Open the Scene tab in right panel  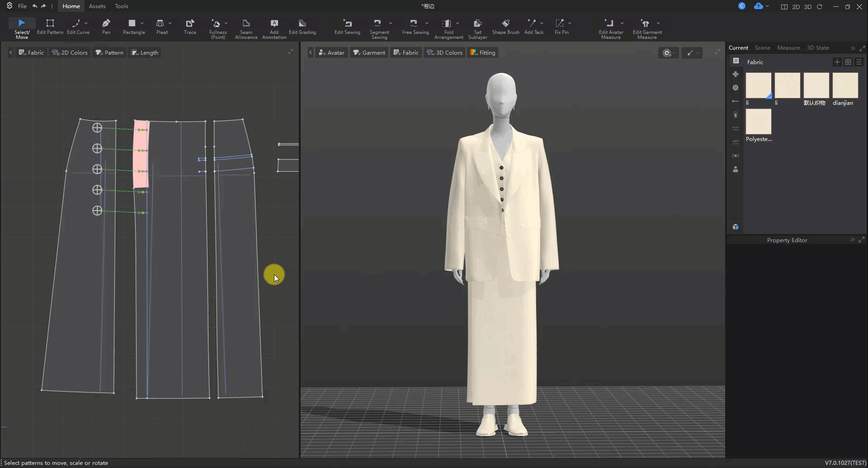point(762,48)
